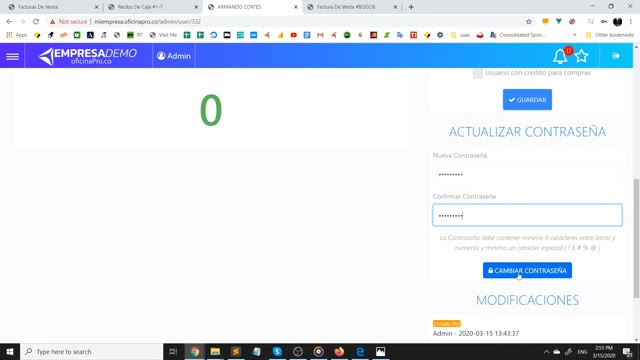Save the user with the GUARDAR button

coord(527,100)
